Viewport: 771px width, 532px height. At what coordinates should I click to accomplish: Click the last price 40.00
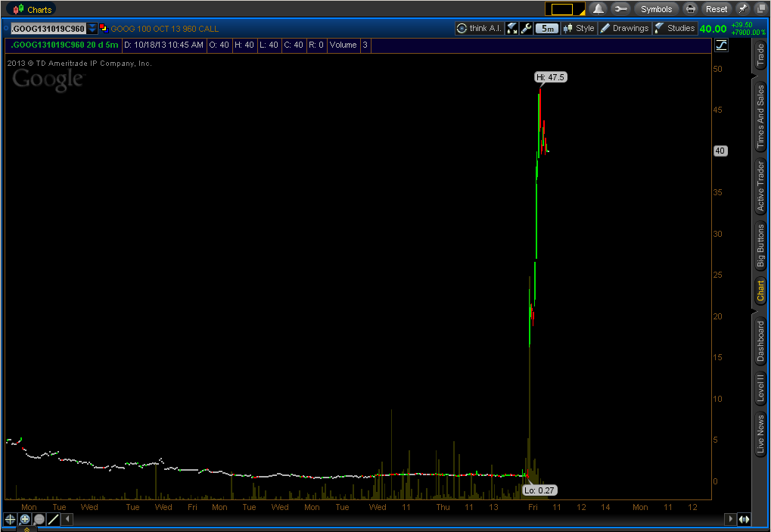(x=713, y=29)
